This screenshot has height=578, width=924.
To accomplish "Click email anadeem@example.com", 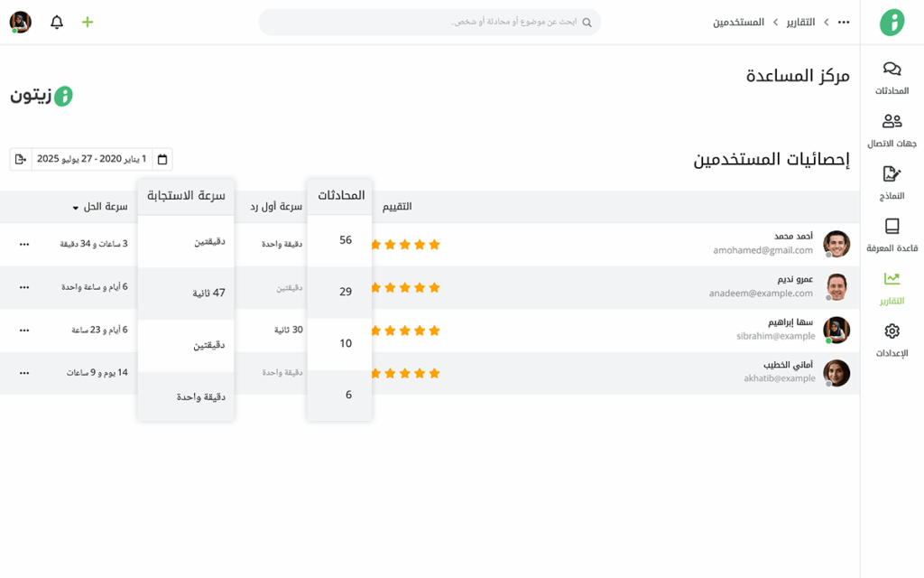I will pyautogui.click(x=761, y=294).
